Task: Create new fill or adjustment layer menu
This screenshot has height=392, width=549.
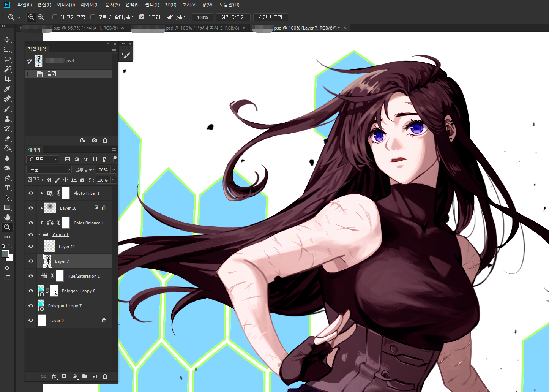Action: [75, 376]
